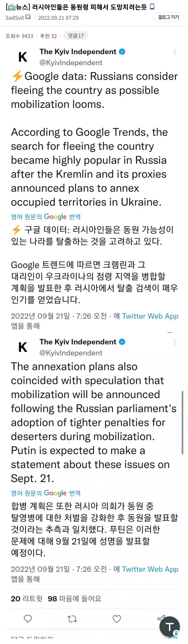
Task: Open the 댓글 17 comments button
Action: coord(76,36)
